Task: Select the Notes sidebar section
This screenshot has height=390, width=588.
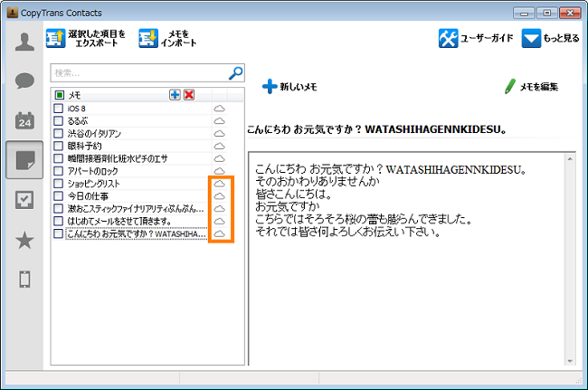Action: click(x=24, y=160)
